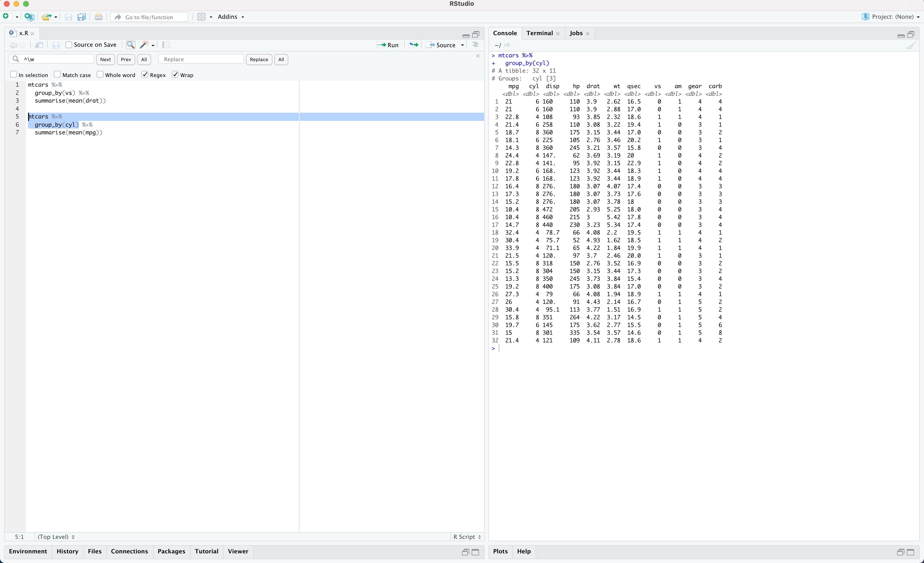Viewport: 924px width, 563px height.
Task: Click the main toolbar Save icon
Action: [x=68, y=17]
